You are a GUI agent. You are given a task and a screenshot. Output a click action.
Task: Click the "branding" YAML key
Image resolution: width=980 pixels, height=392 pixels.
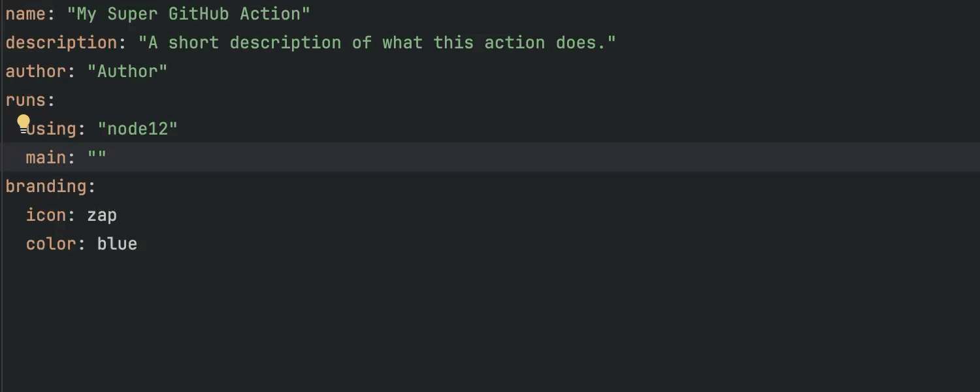point(46,186)
